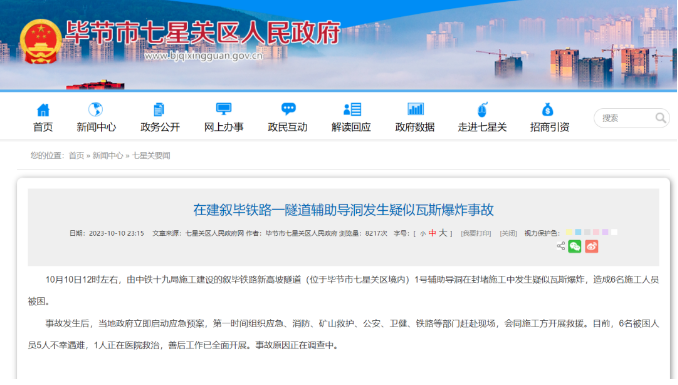Select the pink eye-protection color swatch
This screenshot has width=678, height=385.
596,232
